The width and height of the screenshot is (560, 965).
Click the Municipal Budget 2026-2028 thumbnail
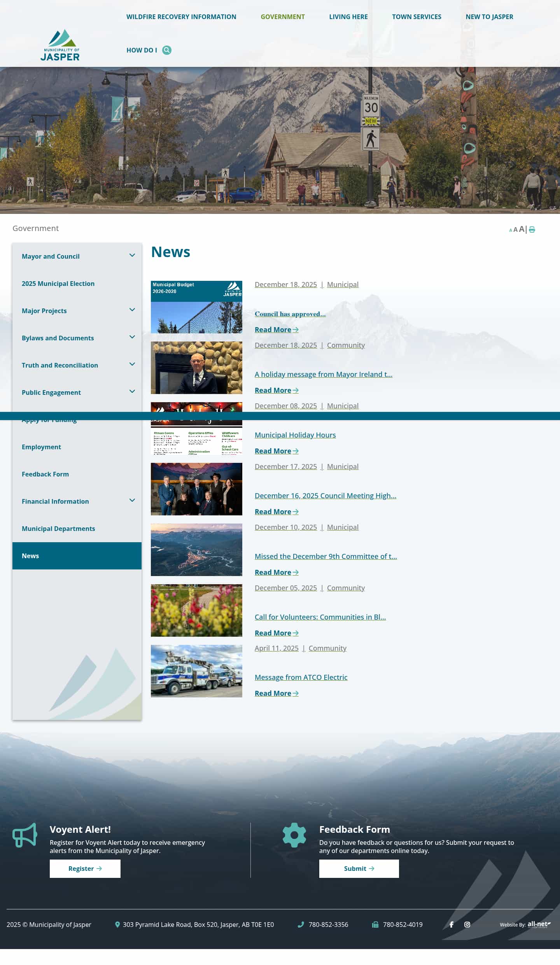[196, 307]
